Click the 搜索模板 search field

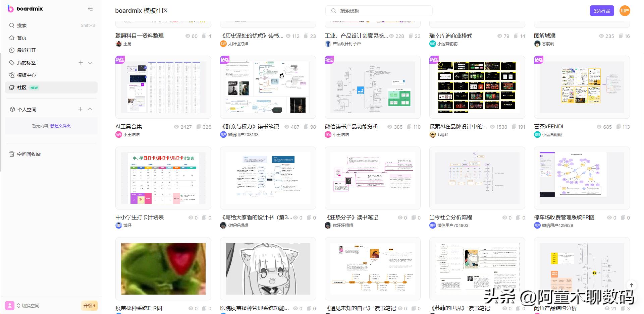pyautogui.click(x=378, y=10)
